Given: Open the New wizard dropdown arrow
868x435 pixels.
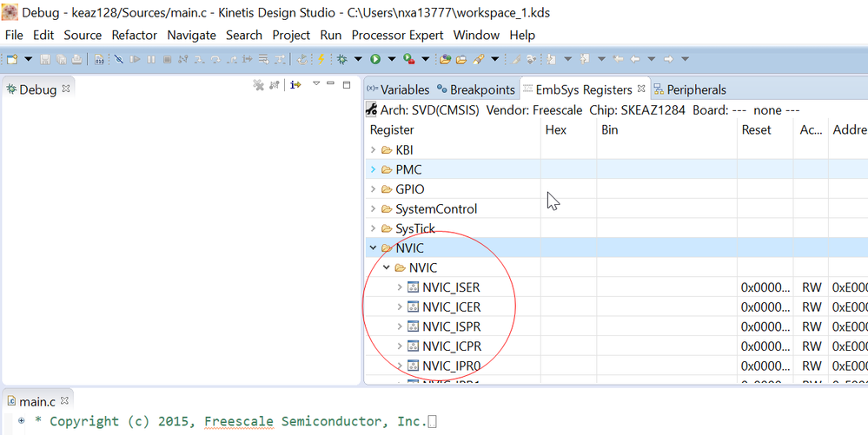Looking at the screenshot, I should point(28,59).
